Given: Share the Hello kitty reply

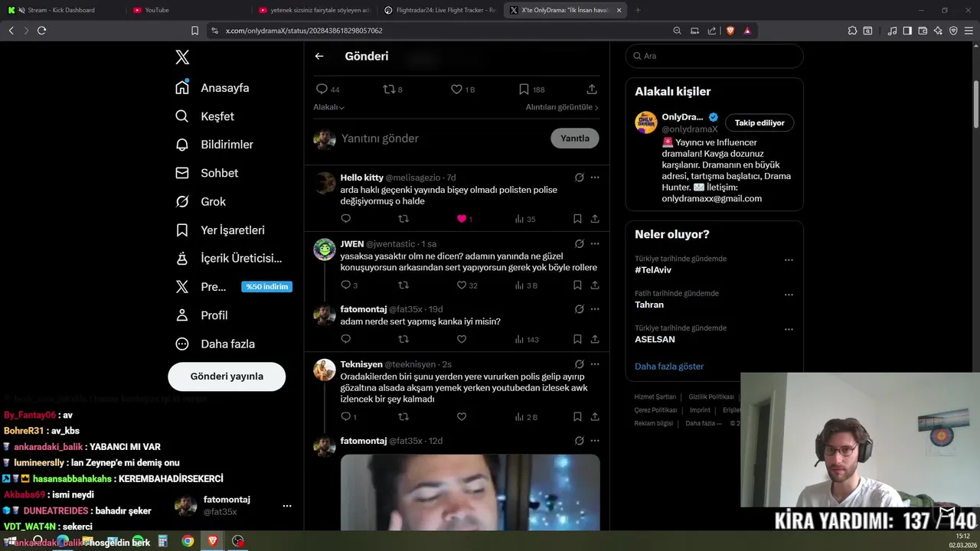Looking at the screenshot, I should point(595,219).
